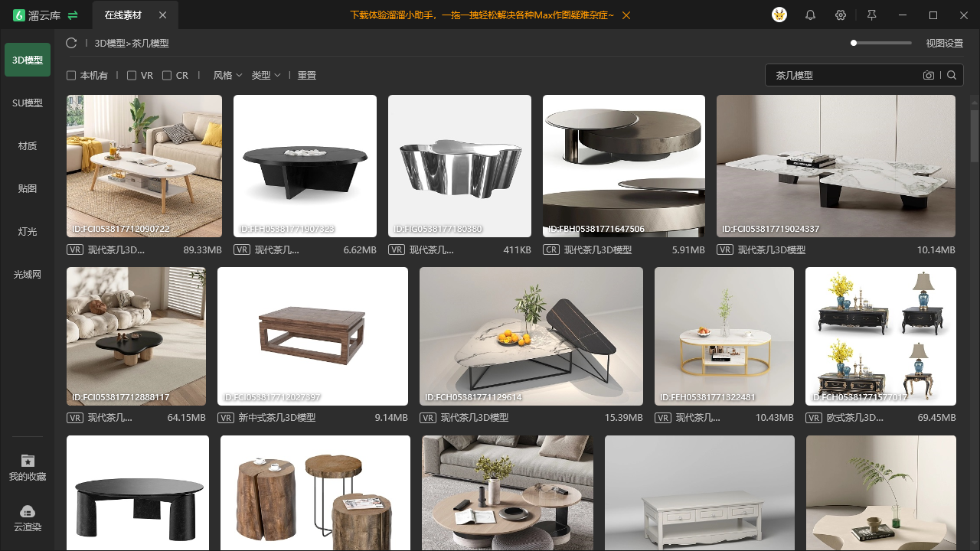The width and height of the screenshot is (980, 551).
Task: Open the 贴图 textures section
Action: tap(28, 188)
